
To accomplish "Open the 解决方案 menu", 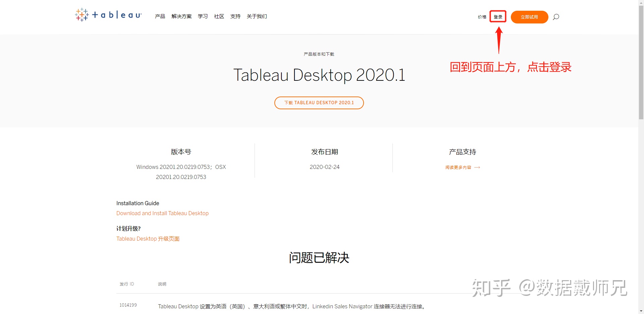I will tap(181, 16).
